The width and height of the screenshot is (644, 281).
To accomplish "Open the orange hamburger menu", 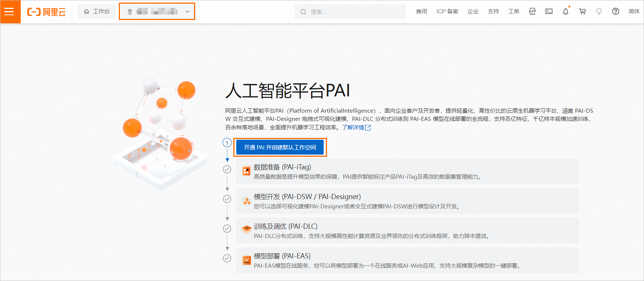I will pos(10,12).
